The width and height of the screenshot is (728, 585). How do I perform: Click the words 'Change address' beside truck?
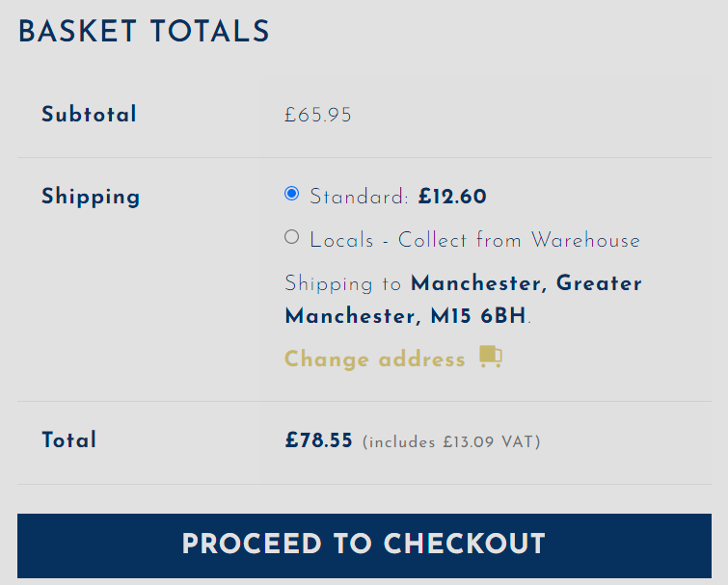coord(375,359)
